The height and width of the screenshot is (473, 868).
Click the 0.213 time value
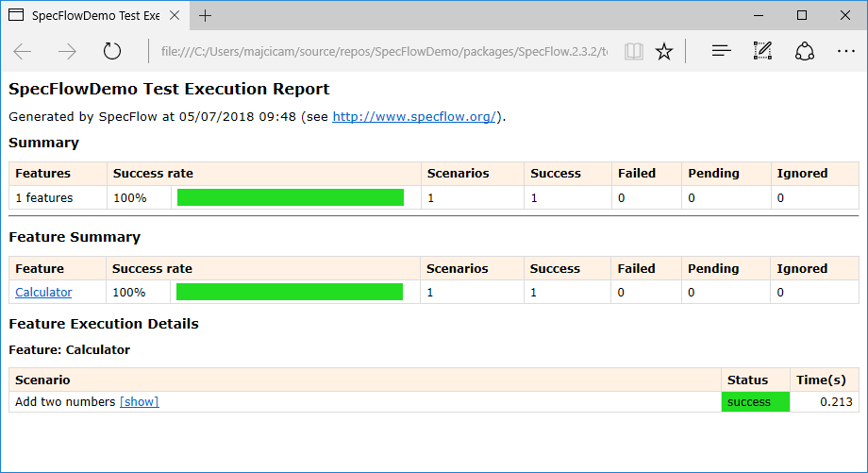[x=836, y=401]
